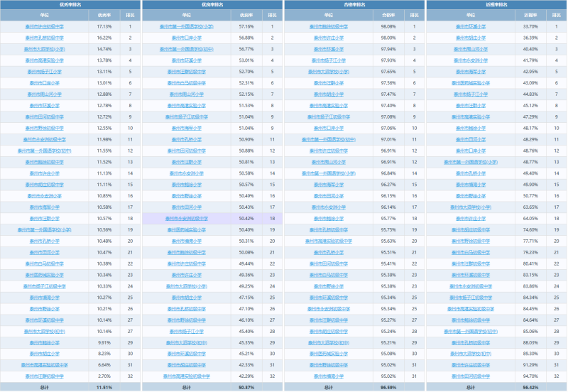Viewport: 568px width, 392px height.
Task: Click the 优秀率排名 table title bar
Action: tap(70, 4)
